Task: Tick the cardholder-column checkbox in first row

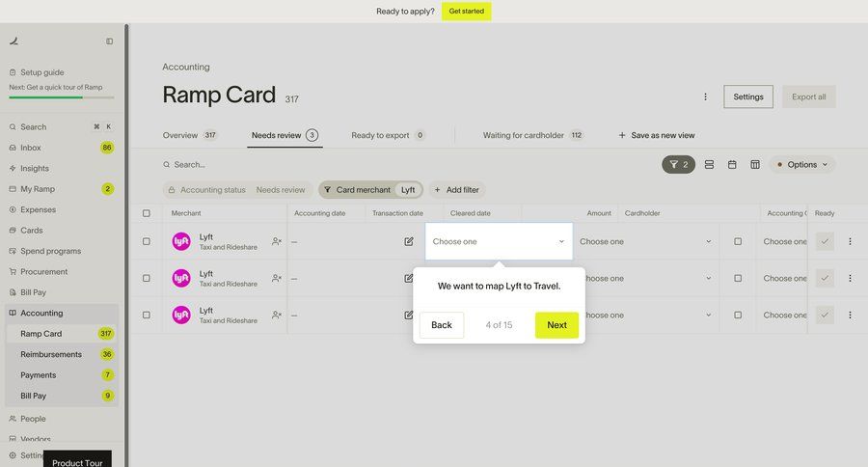Action: (x=738, y=241)
